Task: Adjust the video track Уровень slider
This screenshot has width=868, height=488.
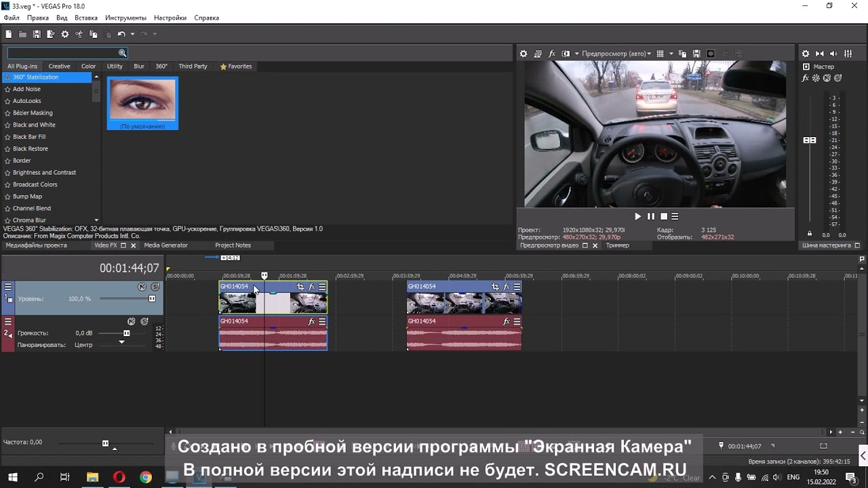Action: 152,299
